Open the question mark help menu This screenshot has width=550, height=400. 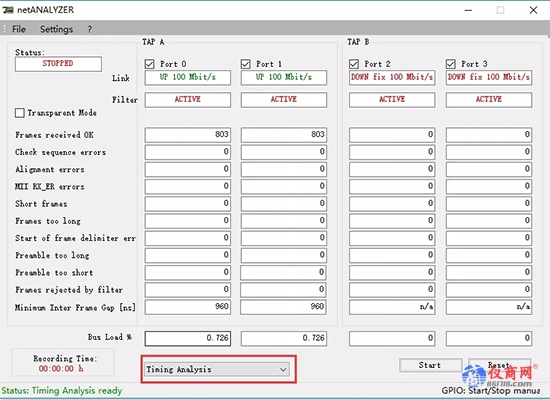click(90, 29)
